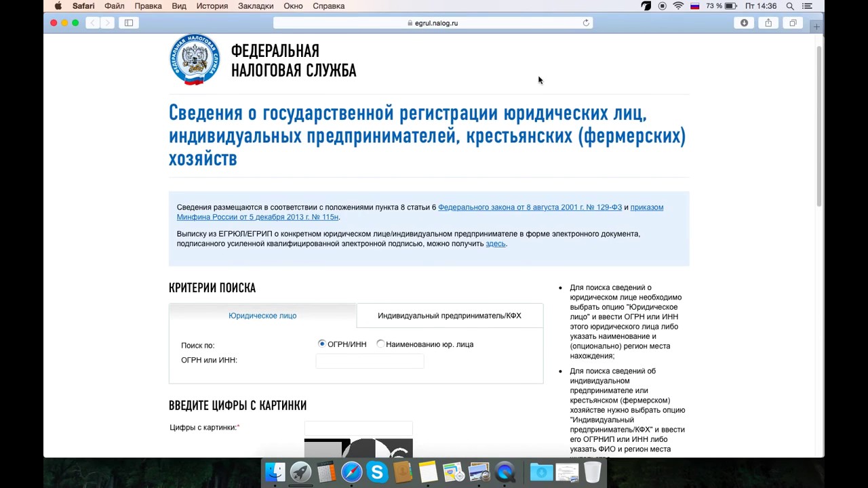Click the Russian flag input source icon
This screenshot has height=488, width=868.
(695, 6)
